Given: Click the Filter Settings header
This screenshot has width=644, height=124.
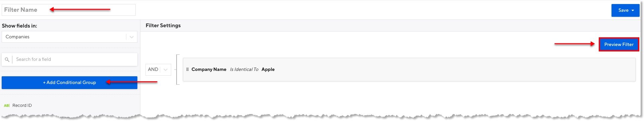Looking at the screenshot, I should (163, 26).
